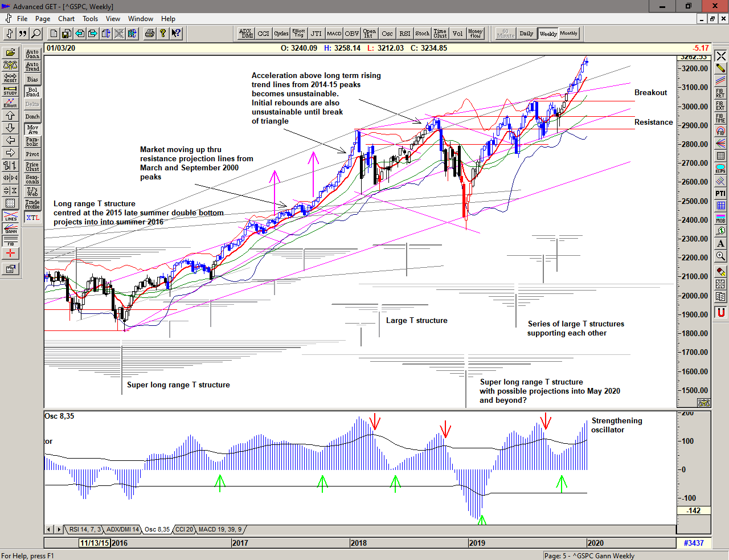Click the MOB tool icon

(720, 219)
